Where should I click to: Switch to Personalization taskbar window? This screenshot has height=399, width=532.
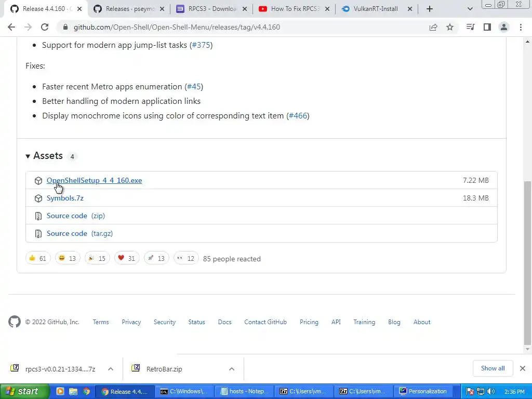pos(423,391)
